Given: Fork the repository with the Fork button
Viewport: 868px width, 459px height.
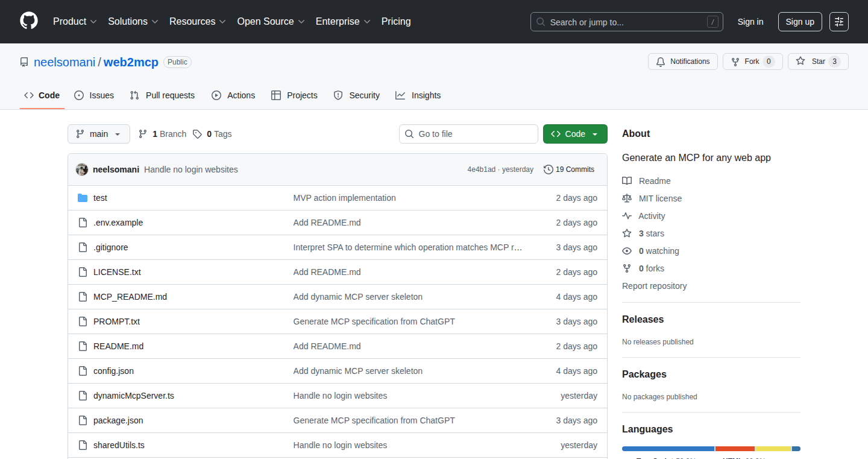Looking at the screenshot, I should click(752, 62).
